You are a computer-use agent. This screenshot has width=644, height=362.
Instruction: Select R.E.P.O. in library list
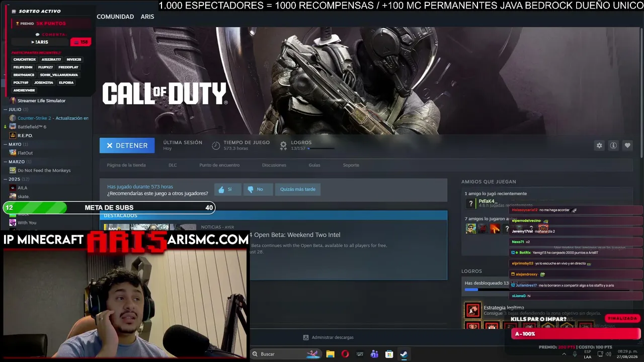tap(25, 135)
